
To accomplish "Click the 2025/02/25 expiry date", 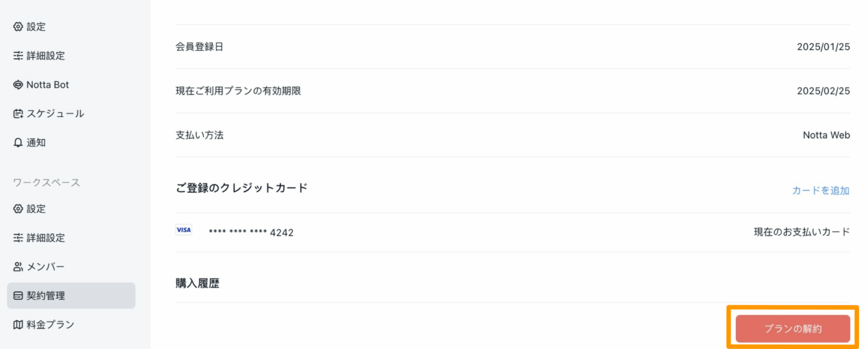I will pyautogui.click(x=823, y=91).
